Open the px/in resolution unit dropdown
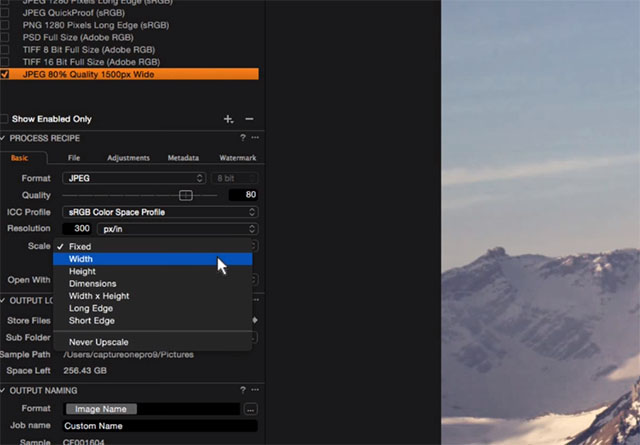The image size is (640, 445). (179, 229)
